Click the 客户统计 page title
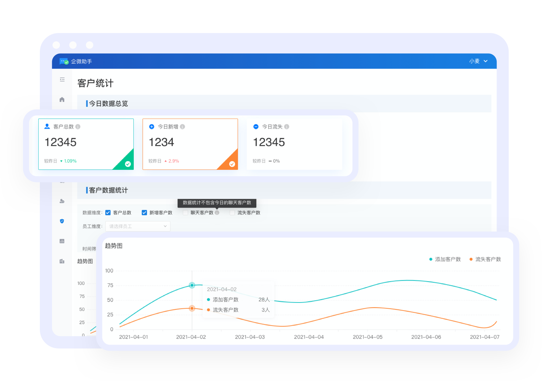Viewport: 543px width, 392px height. point(95,83)
